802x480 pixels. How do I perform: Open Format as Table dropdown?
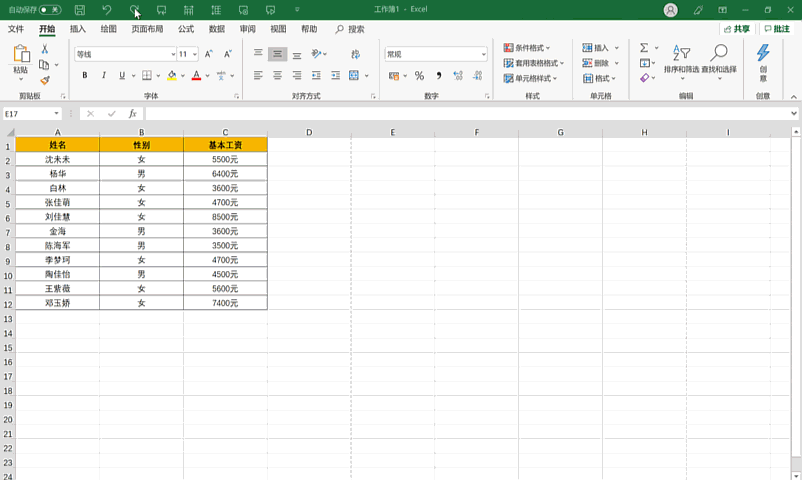pos(533,63)
